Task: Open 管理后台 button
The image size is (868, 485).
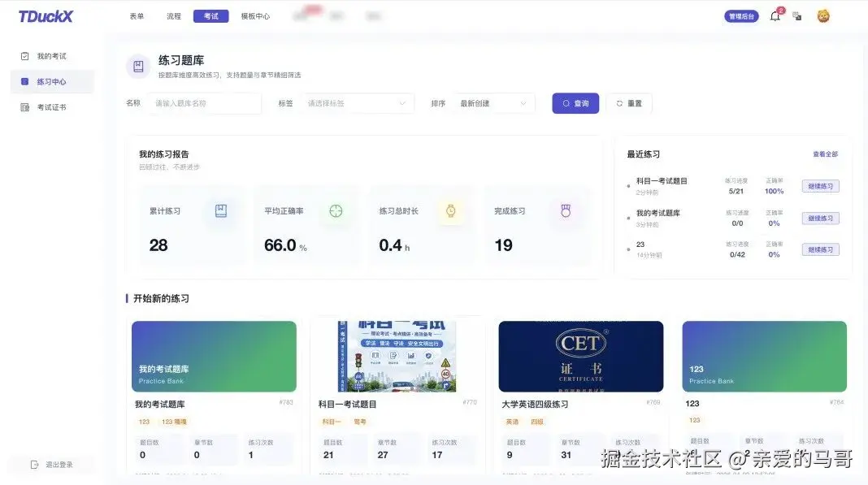Action: coord(741,16)
